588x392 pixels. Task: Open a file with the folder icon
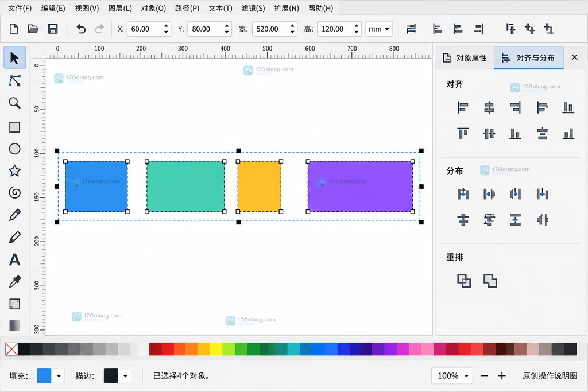point(33,29)
